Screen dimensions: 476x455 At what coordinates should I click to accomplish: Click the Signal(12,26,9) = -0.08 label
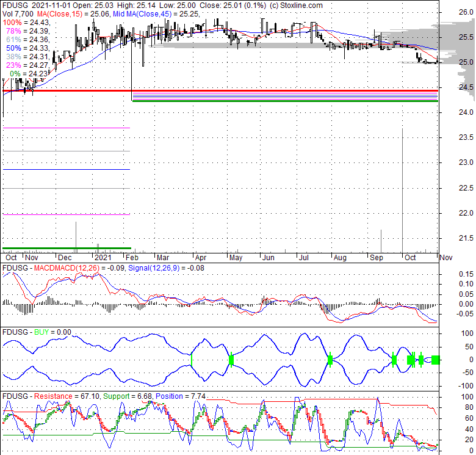point(167,268)
